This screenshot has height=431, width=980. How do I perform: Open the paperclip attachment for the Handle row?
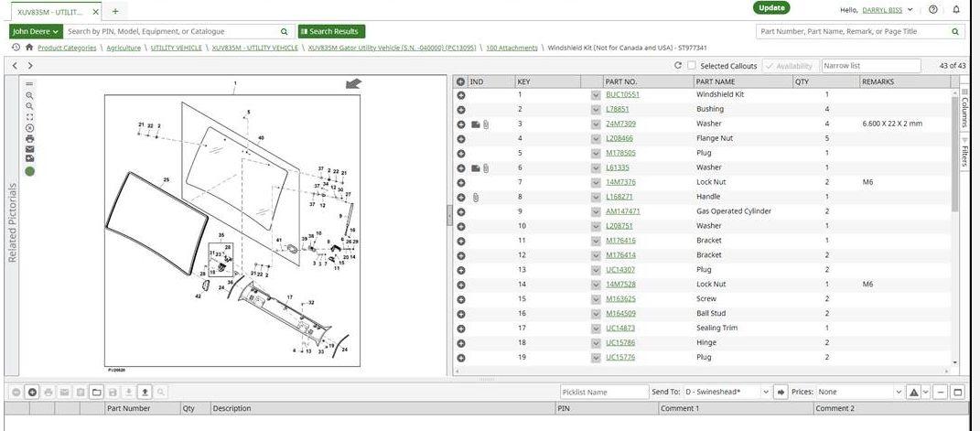click(x=476, y=198)
